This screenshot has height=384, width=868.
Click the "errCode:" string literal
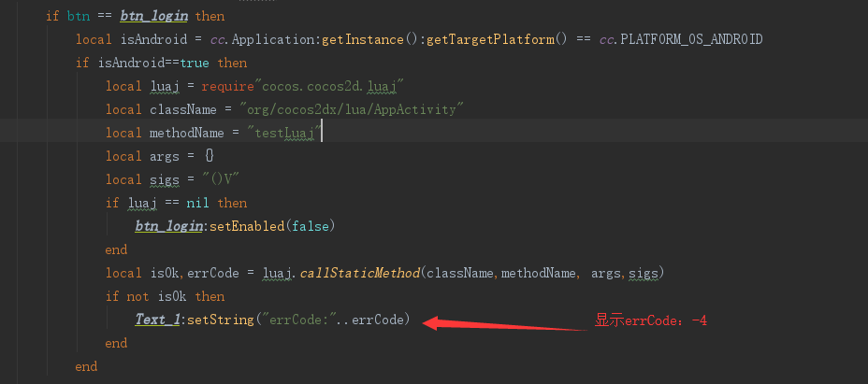(x=299, y=320)
